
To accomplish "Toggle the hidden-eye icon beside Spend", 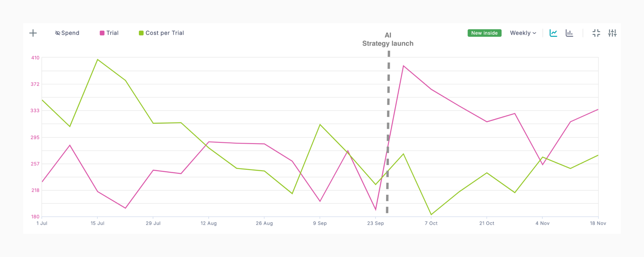I will tap(58, 33).
